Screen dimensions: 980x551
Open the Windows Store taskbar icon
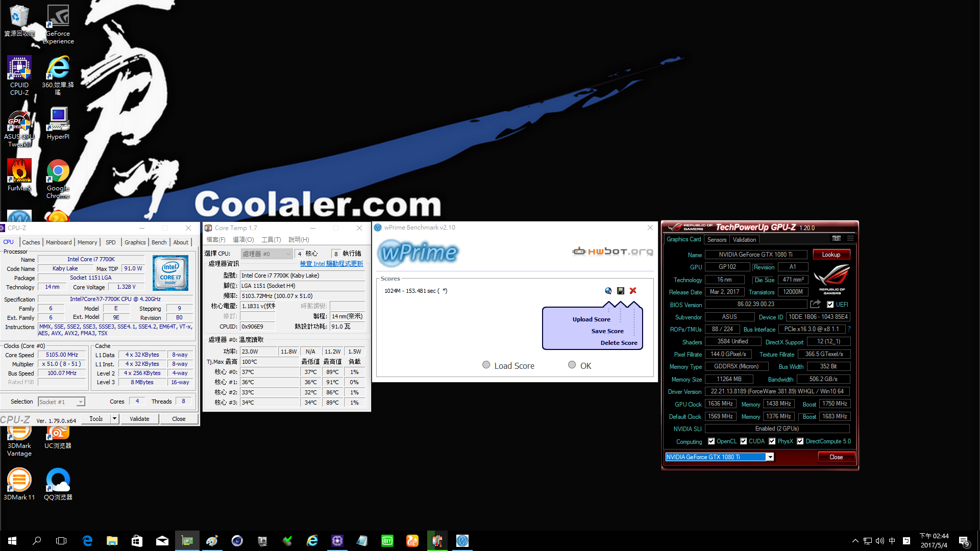(137, 541)
